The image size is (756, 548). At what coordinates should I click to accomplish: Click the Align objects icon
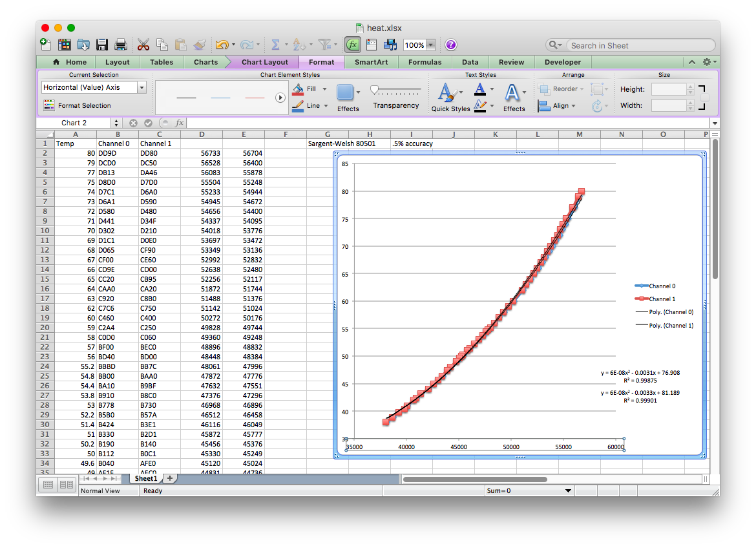(544, 105)
